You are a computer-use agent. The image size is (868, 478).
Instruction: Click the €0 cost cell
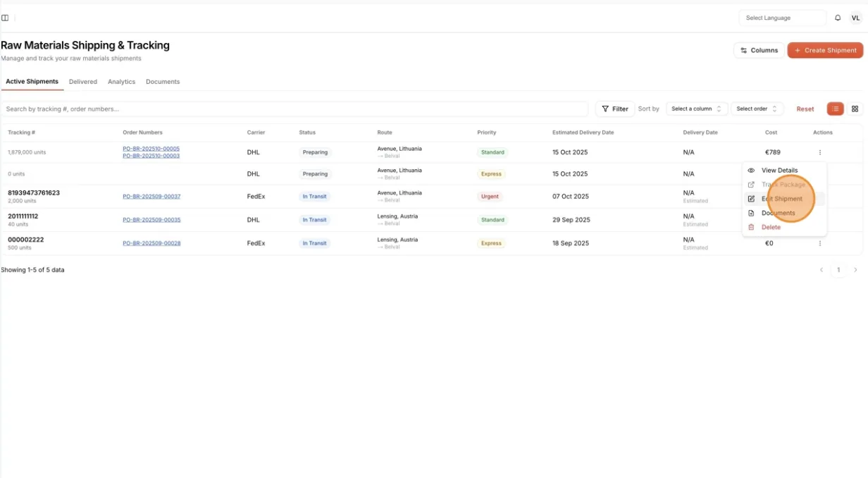click(769, 243)
